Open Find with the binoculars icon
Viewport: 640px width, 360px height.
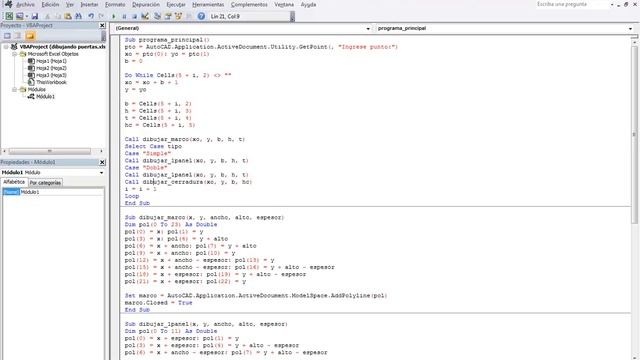click(x=78, y=16)
